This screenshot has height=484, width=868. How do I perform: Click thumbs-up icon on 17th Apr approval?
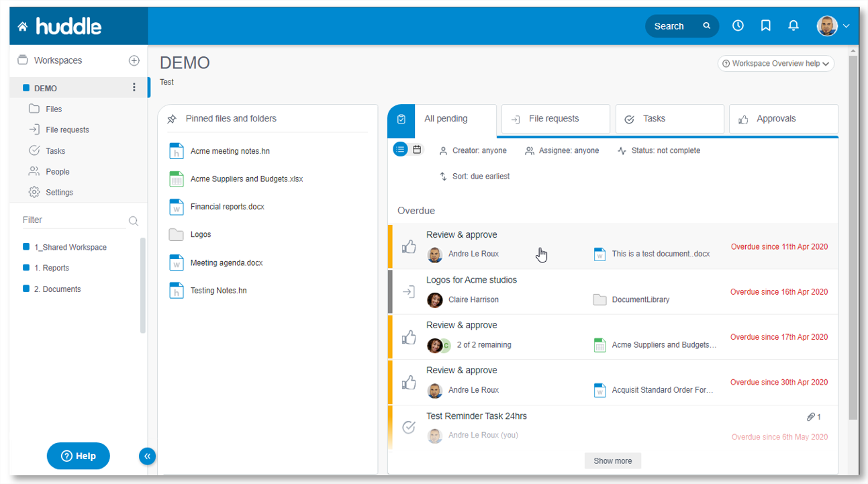(409, 337)
